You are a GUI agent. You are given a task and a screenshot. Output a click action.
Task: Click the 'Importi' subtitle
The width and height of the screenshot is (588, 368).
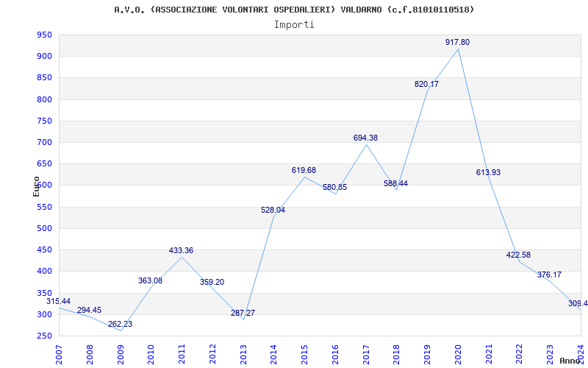point(294,25)
